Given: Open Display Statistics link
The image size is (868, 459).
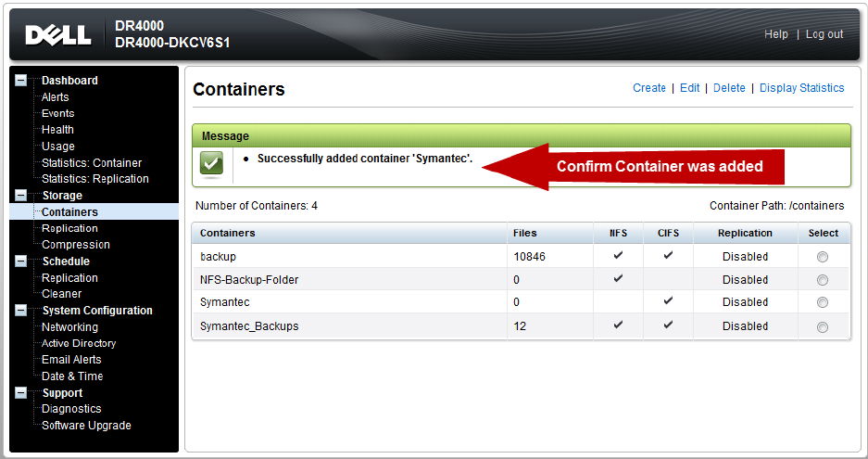Looking at the screenshot, I should pyautogui.click(x=801, y=88).
